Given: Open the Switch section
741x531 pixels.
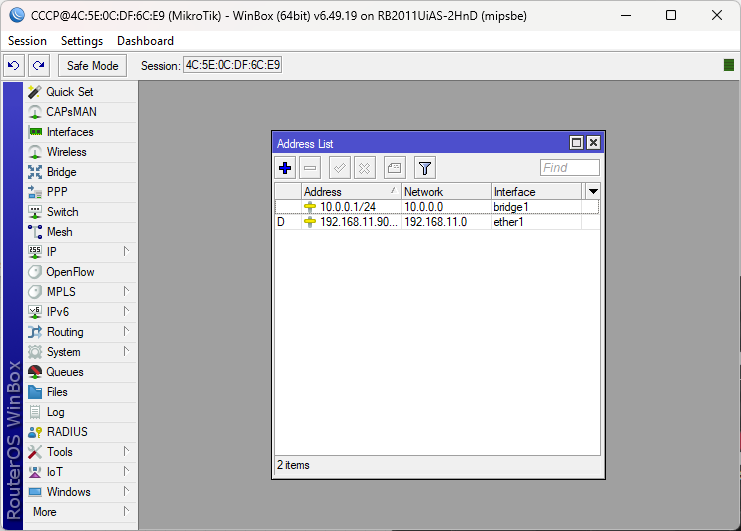Looking at the screenshot, I should point(80,212).
